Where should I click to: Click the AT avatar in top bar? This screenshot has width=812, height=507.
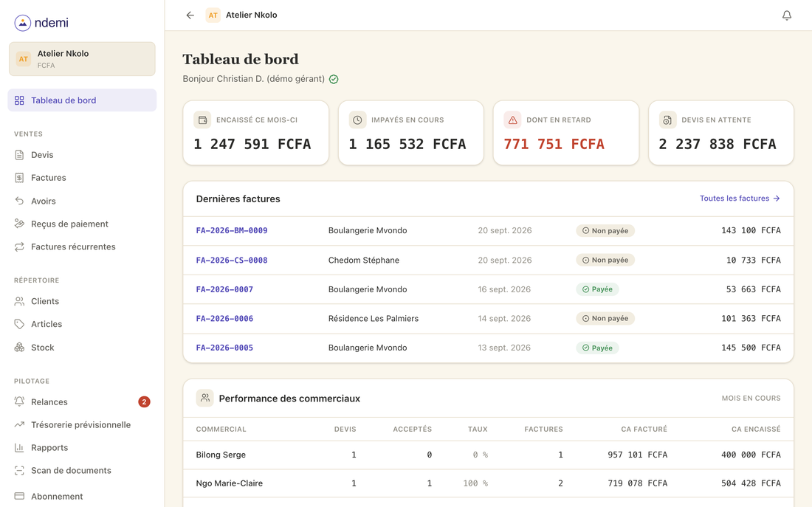point(213,15)
